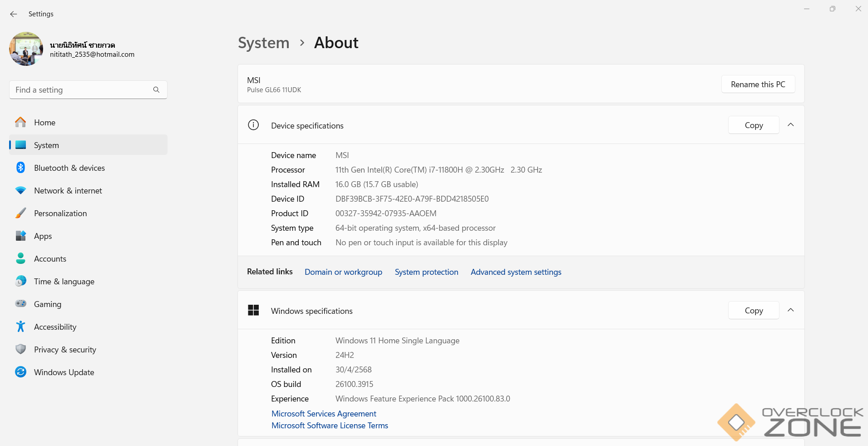
Task: Open Personalization via paintbrush icon
Action: [20, 213]
